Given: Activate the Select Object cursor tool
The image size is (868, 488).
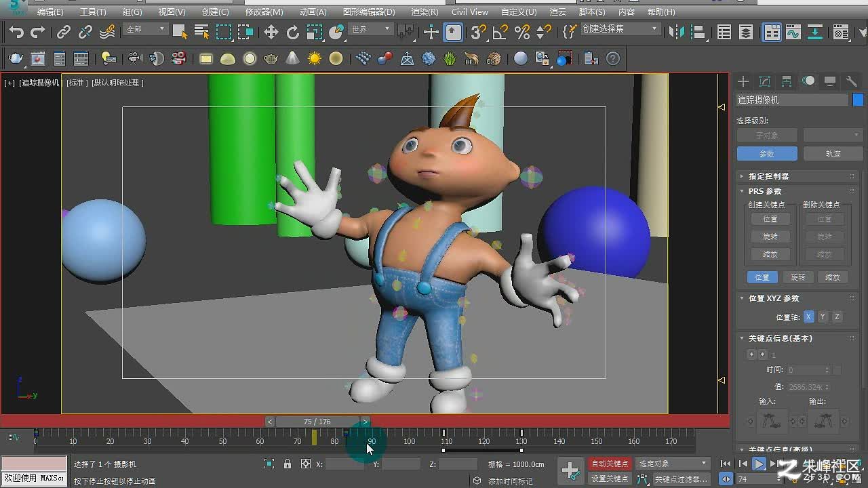Looking at the screenshot, I should point(179,32).
